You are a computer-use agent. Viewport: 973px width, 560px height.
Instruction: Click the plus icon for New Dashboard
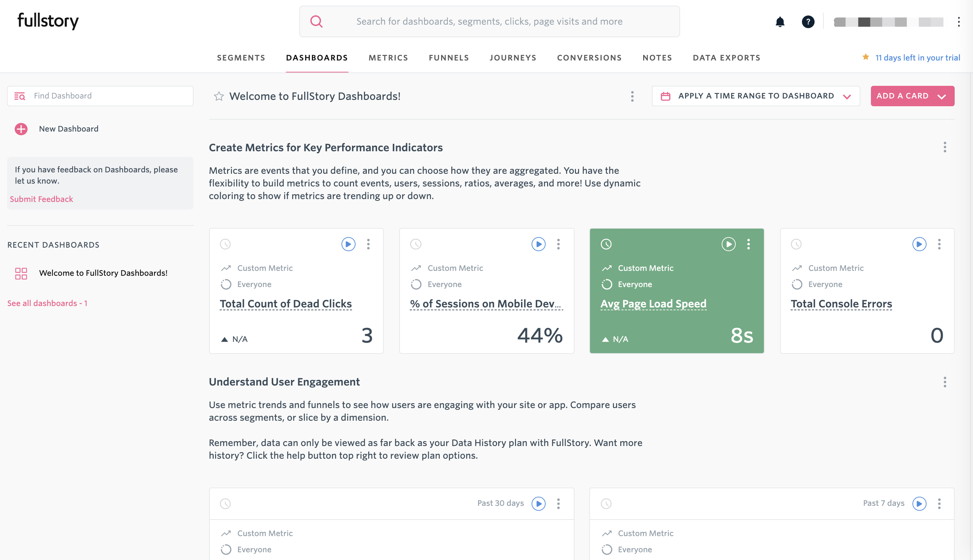click(x=21, y=129)
